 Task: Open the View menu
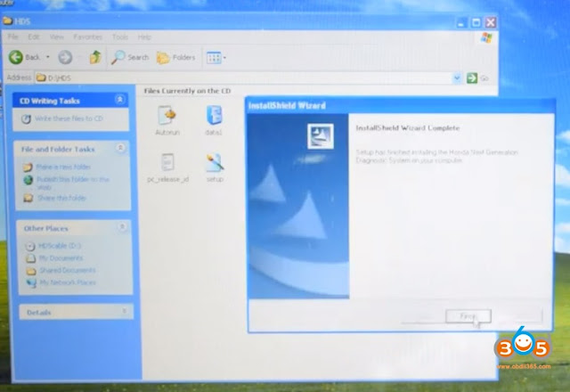coord(56,37)
